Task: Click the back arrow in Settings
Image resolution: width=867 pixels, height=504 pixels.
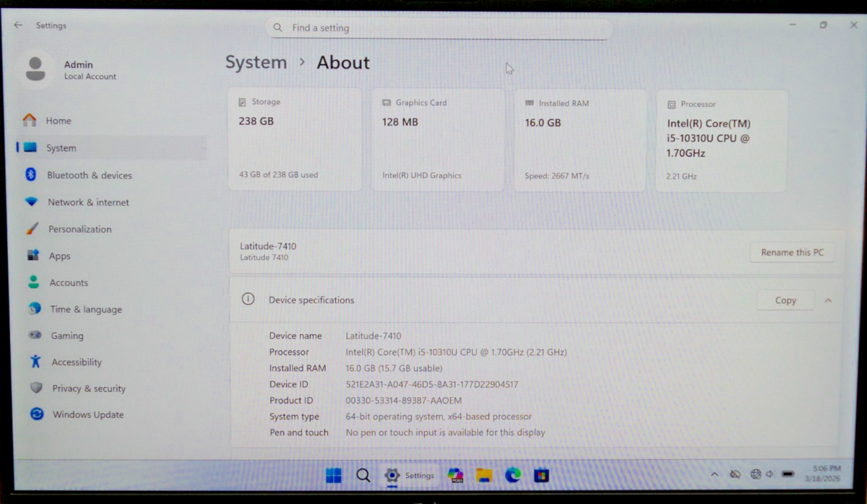Action: [18, 25]
